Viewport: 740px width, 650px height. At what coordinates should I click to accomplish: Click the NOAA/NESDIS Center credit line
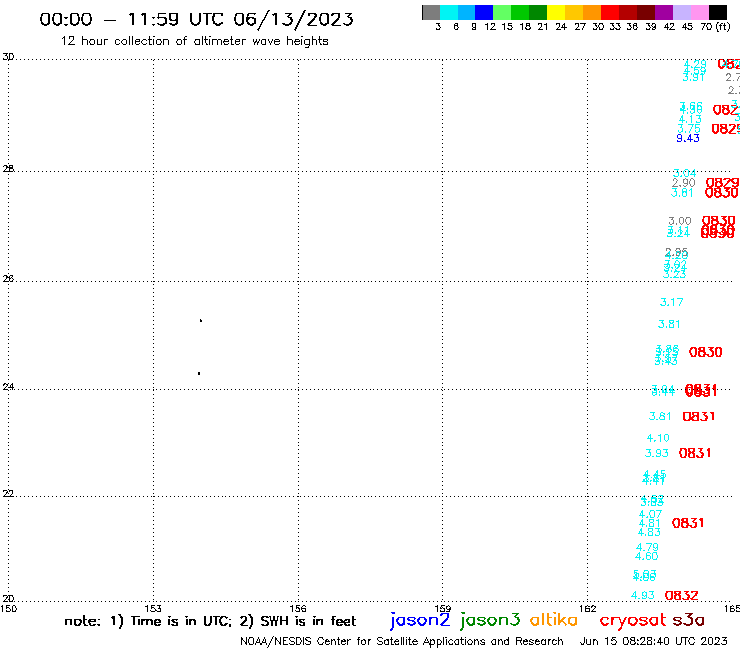pos(402,642)
